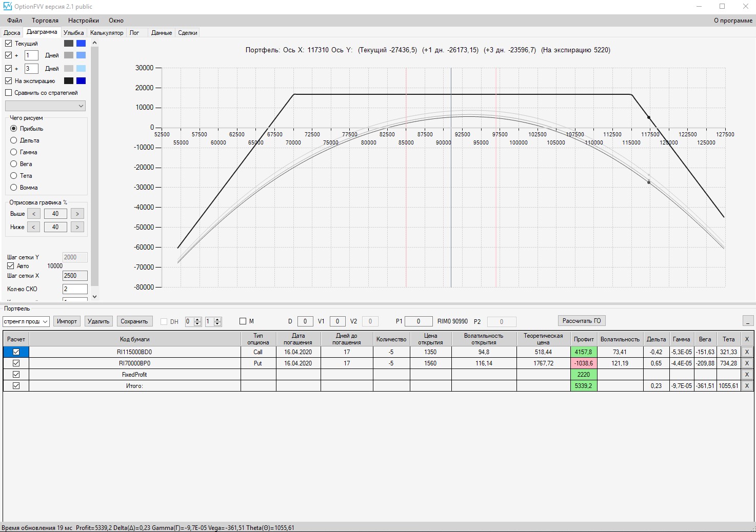The width and height of the screenshot is (756, 532).
Task: Click the dark blue swatch beside На экспирацию
Action: coord(81,81)
